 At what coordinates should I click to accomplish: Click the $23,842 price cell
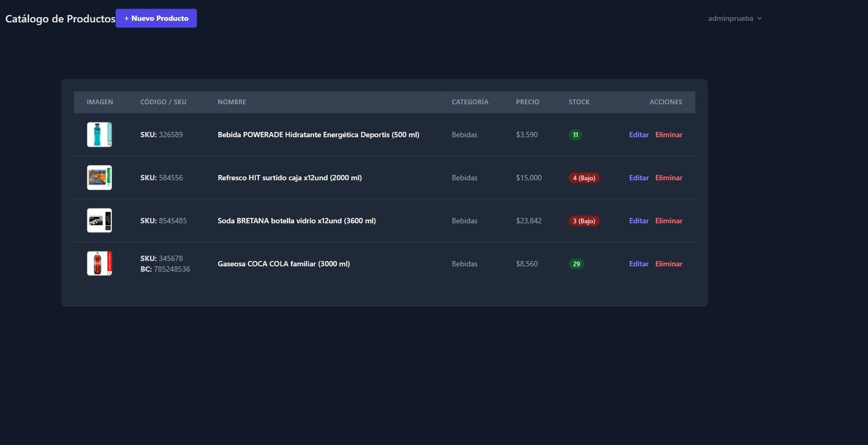tap(529, 221)
